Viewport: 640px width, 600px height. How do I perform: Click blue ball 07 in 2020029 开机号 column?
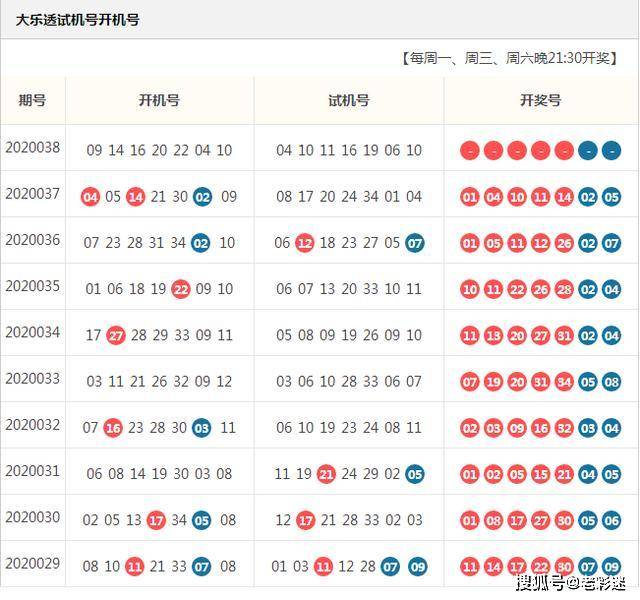click(202, 567)
